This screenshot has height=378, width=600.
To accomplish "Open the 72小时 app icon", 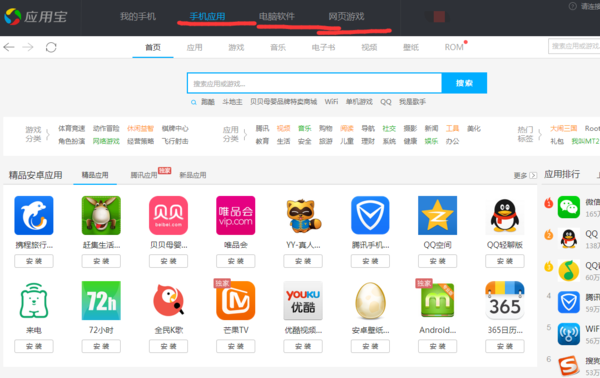I will pos(101,301).
